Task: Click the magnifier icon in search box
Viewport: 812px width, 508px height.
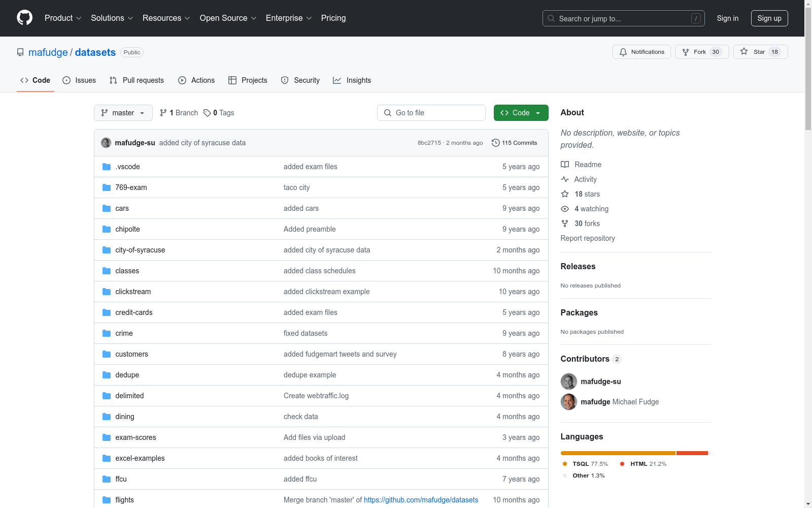Action: coord(551,18)
